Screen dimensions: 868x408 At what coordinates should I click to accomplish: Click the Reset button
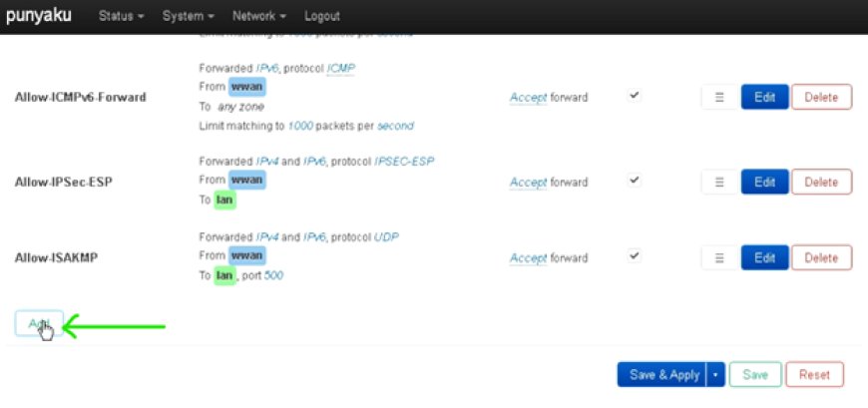click(815, 375)
